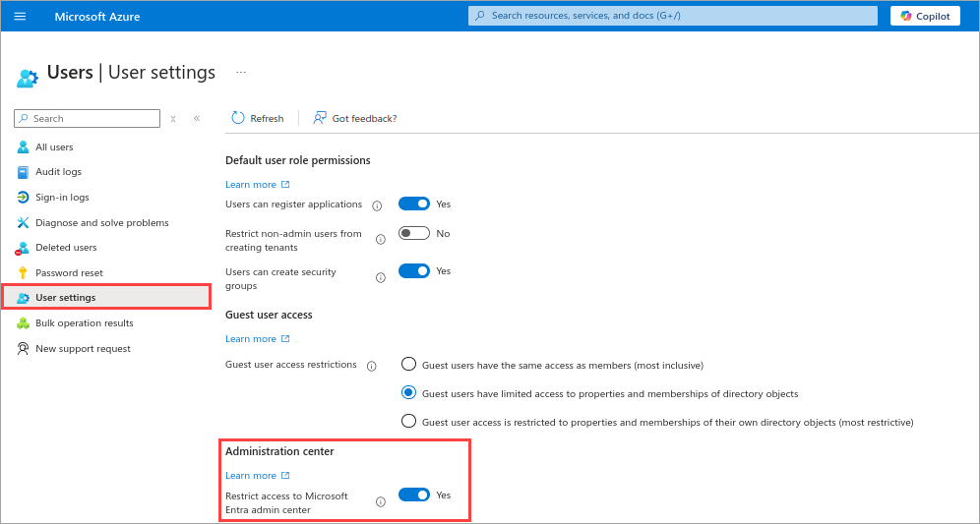Image resolution: width=980 pixels, height=524 pixels.
Task: Open Learn more under Default user role permissions
Action: coord(258,184)
